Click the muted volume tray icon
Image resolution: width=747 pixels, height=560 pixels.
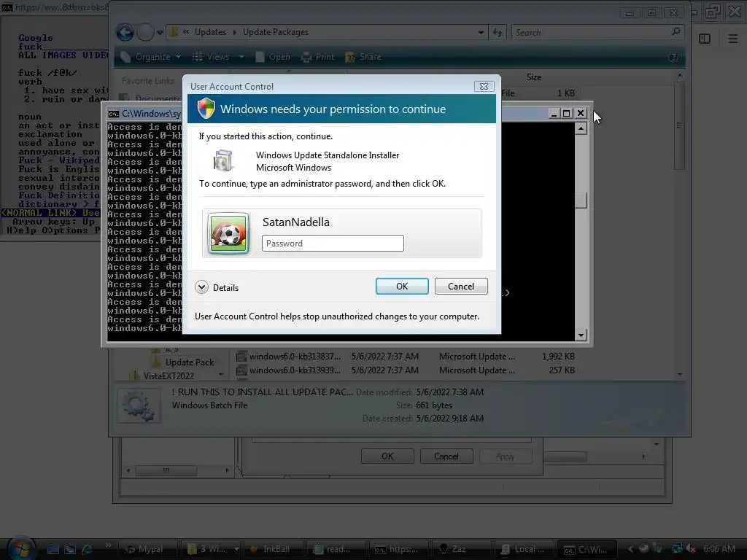tap(691, 549)
